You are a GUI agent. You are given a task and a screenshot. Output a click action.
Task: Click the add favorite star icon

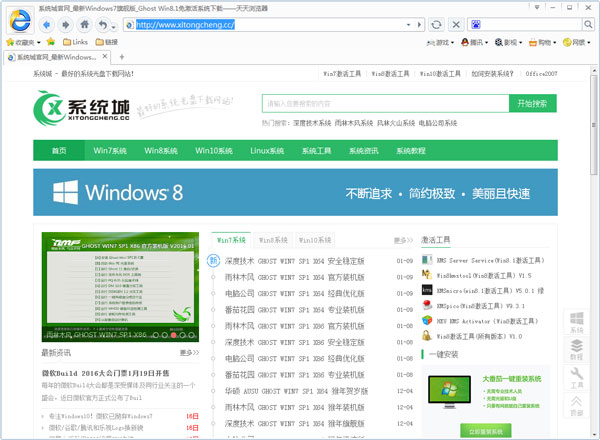coord(51,41)
